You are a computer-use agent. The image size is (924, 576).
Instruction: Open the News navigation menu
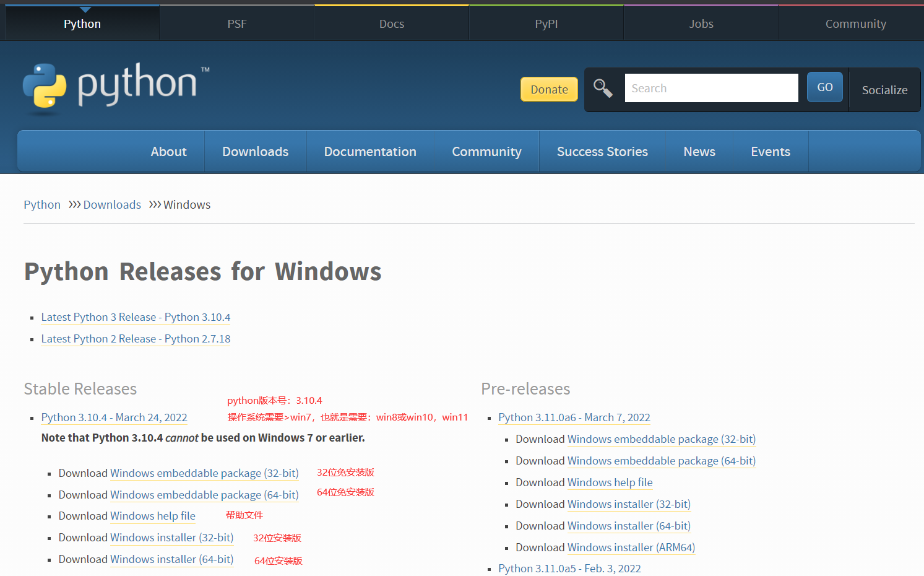[x=699, y=152]
